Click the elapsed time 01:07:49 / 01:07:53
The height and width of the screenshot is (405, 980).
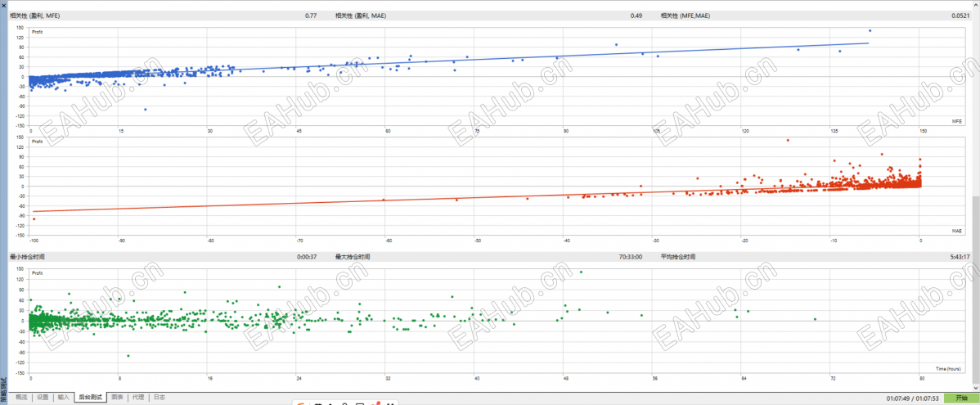pyautogui.click(x=912, y=398)
